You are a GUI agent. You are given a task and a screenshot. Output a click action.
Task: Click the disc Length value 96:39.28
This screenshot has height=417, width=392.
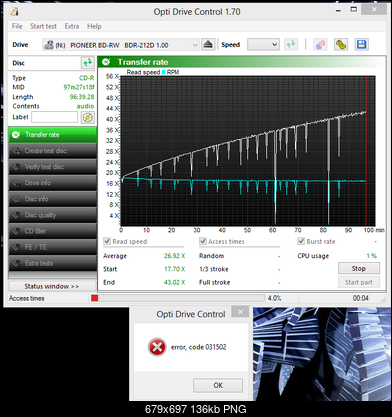pyautogui.click(x=82, y=97)
